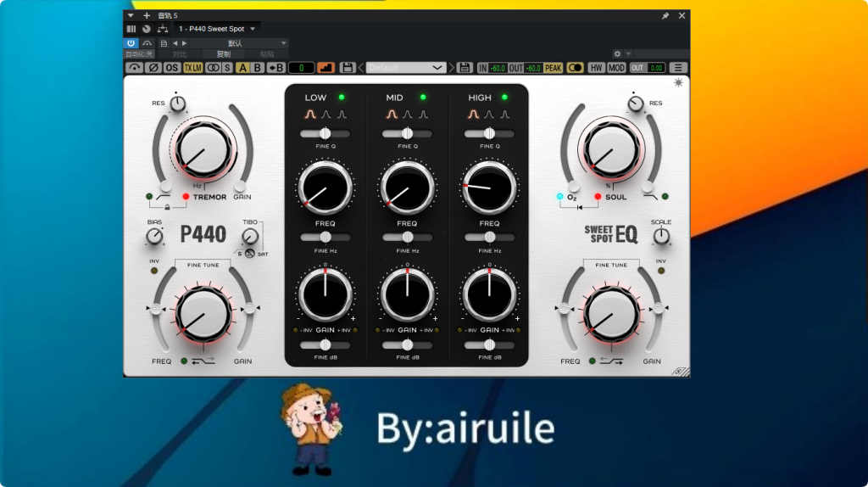Screen dimensions: 868x487
Task: Click the SCALE knob
Action: [x=661, y=236]
